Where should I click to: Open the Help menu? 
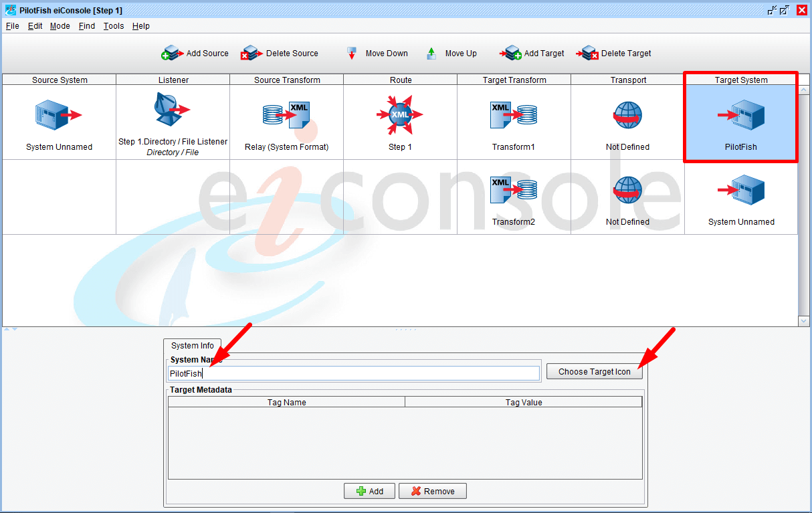141,26
